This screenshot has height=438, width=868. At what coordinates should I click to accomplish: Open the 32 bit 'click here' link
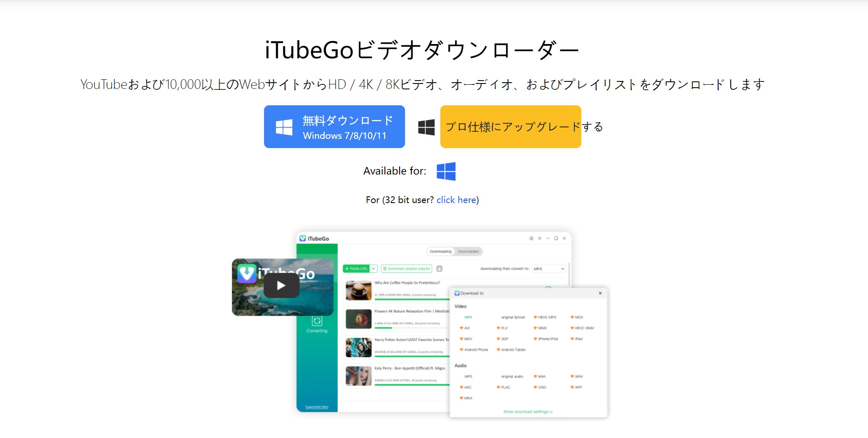click(456, 200)
